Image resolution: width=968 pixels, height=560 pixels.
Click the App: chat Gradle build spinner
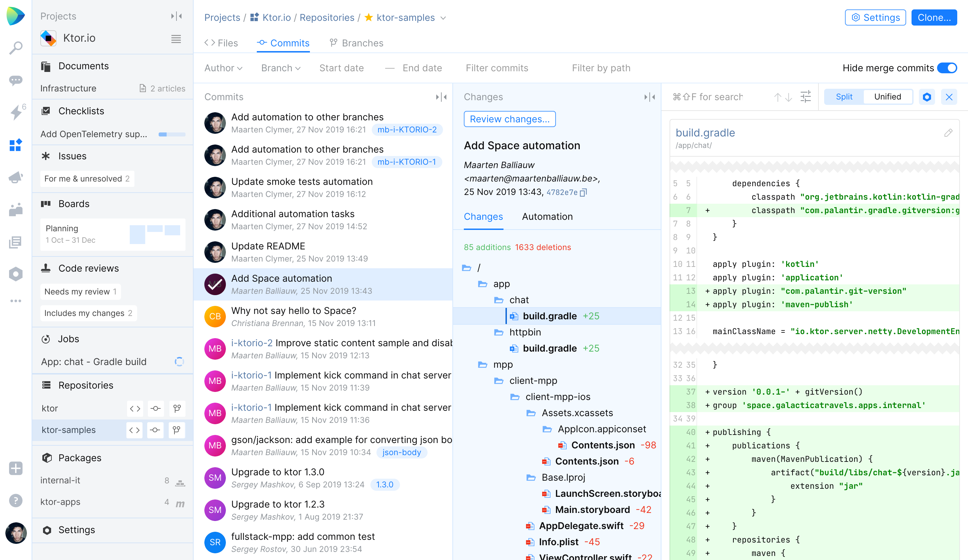tap(179, 362)
